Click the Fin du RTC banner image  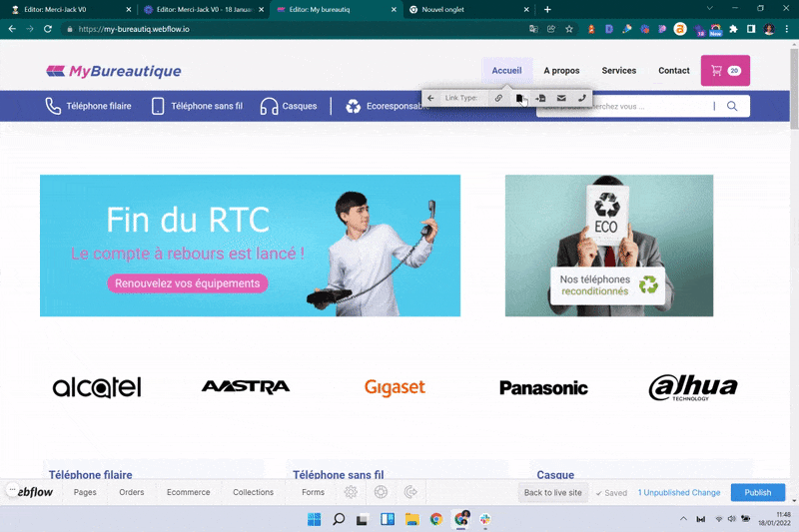[251, 246]
